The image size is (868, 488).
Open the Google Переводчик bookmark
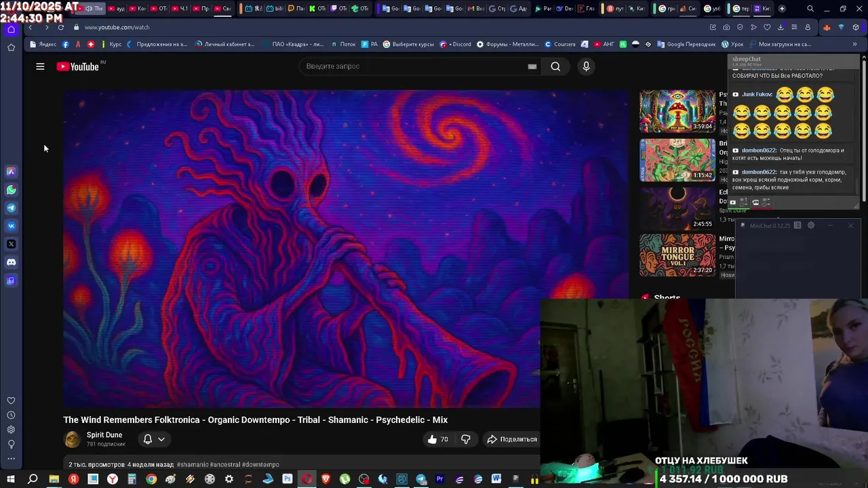pos(686,44)
